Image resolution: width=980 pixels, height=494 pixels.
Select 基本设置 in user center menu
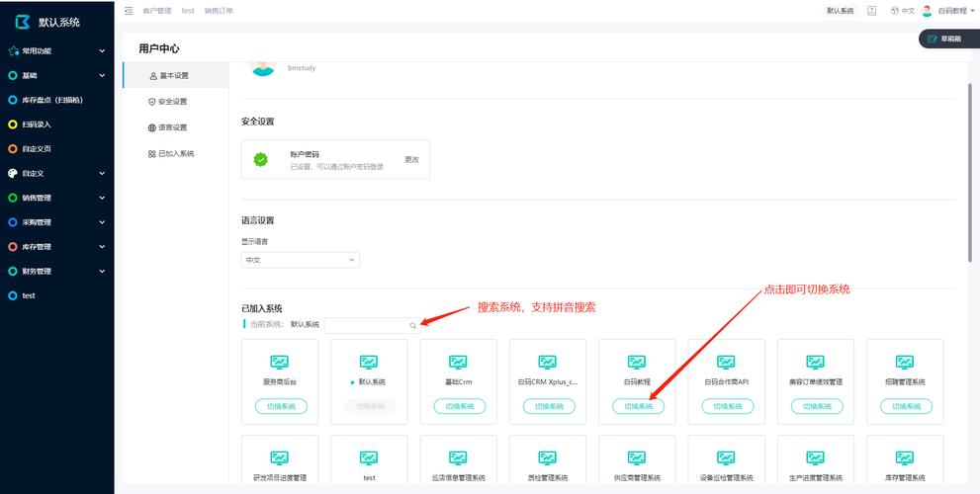[176, 75]
